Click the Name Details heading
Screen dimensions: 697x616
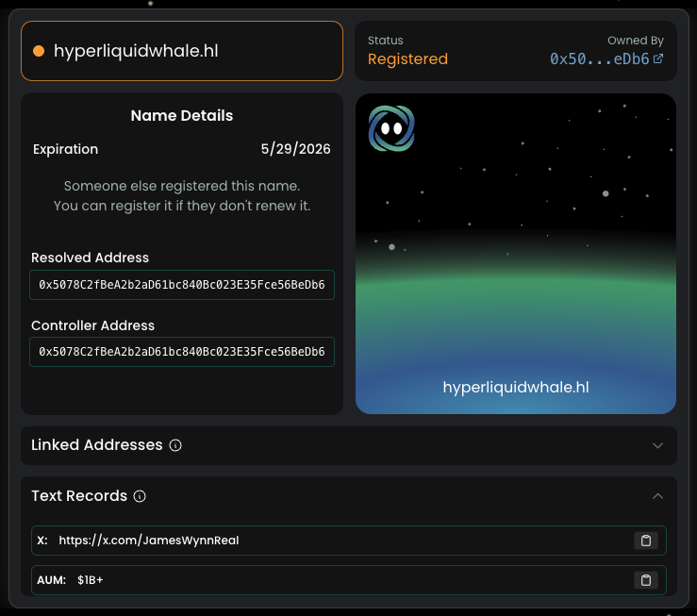tap(182, 115)
